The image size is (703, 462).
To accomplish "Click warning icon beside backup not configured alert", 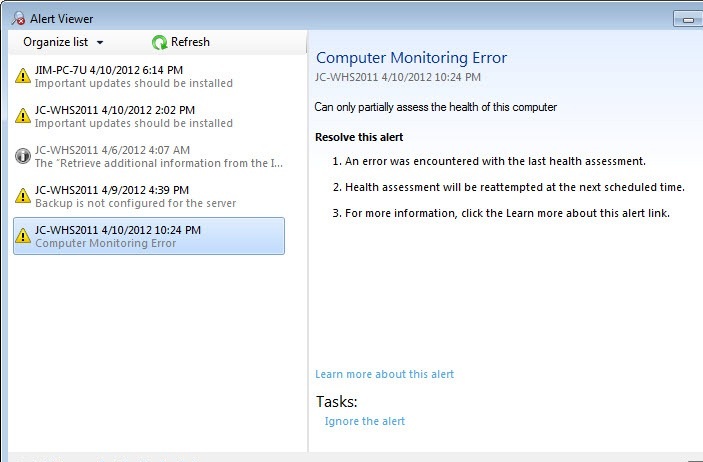I will [23, 196].
